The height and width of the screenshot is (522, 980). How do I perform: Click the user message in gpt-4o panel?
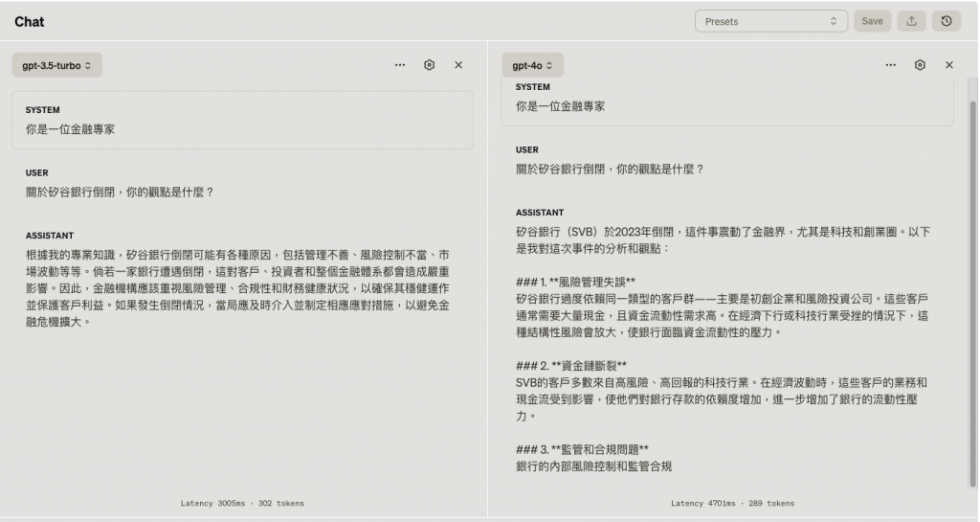tap(610, 170)
